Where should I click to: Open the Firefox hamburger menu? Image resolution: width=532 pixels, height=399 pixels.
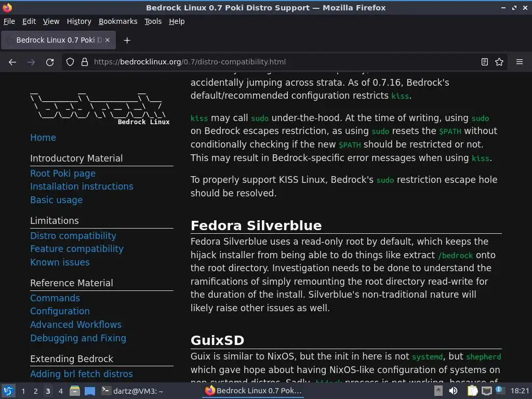coord(520,62)
